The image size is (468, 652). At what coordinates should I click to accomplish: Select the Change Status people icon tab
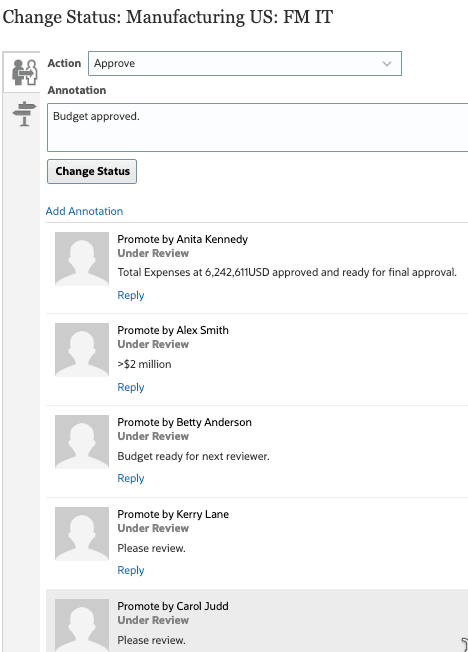[x=25, y=72]
